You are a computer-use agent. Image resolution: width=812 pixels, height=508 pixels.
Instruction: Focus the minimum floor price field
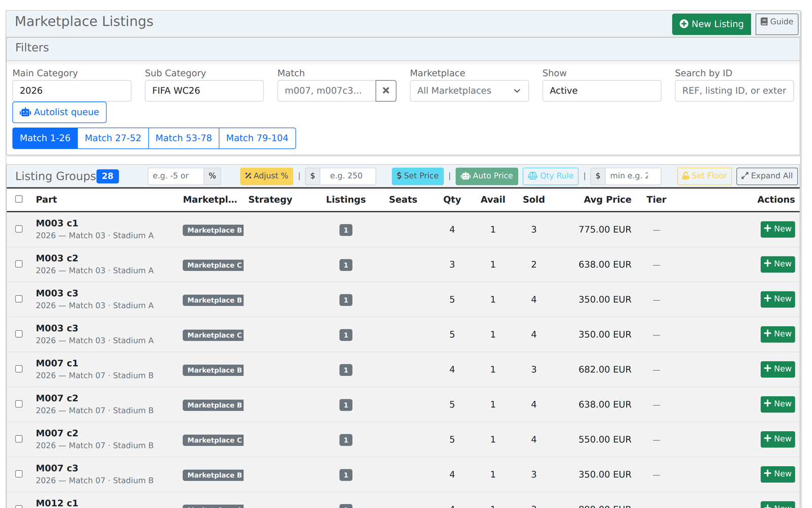[x=633, y=176]
